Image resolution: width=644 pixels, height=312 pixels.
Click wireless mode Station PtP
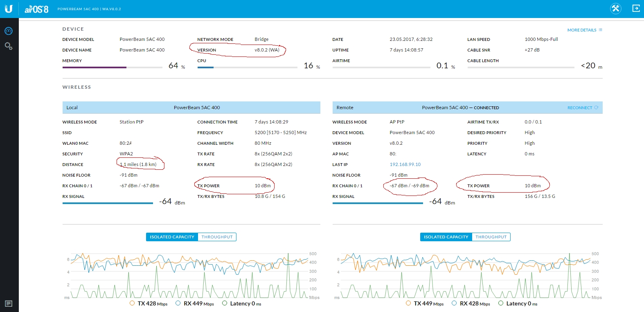point(131,122)
